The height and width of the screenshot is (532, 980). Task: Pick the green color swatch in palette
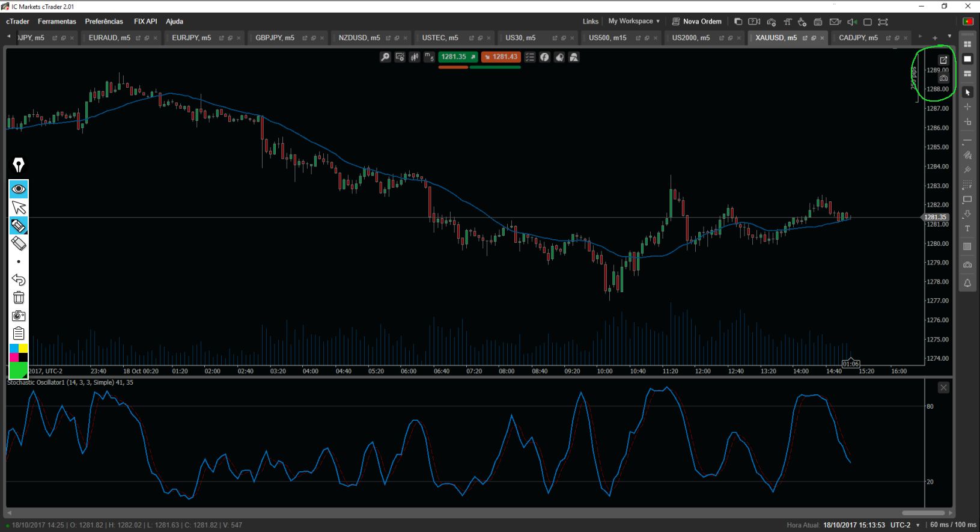click(x=19, y=370)
